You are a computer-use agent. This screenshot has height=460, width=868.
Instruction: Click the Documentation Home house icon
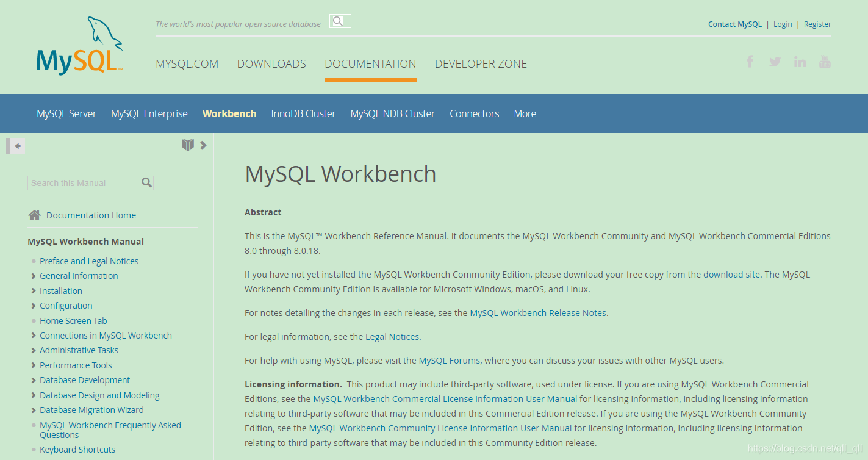click(x=35, y=215)
